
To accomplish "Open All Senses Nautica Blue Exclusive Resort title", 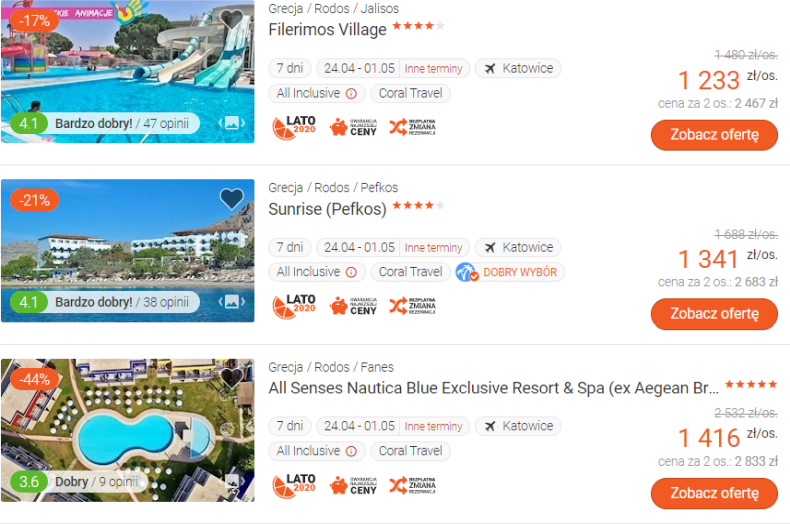I will (494, 388).
